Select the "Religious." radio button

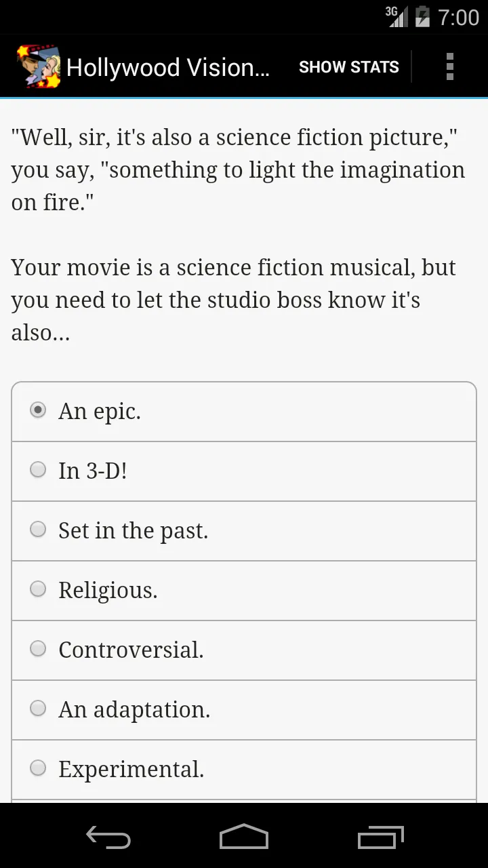39,589
